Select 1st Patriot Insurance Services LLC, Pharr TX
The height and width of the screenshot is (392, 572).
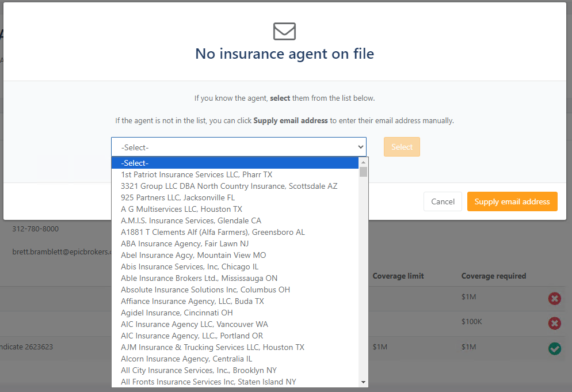pos(235,174)
